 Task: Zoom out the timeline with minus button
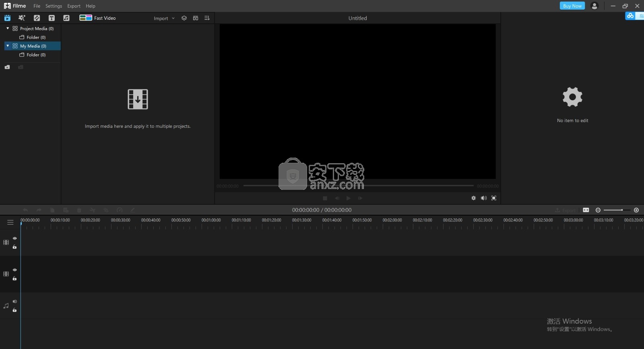point(598,210)
